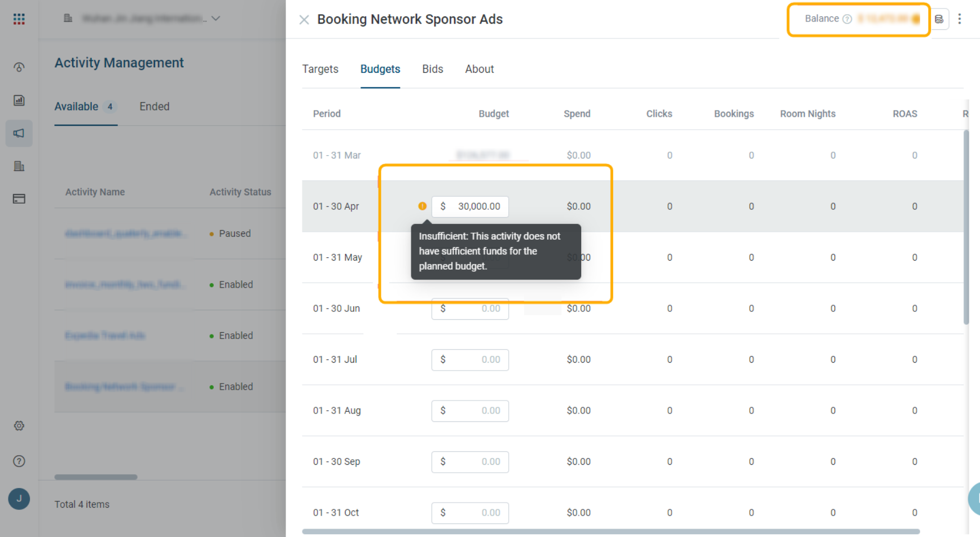Click the Balance label in header
This screenshot has width=980, height=537.
tap(821, 19)
